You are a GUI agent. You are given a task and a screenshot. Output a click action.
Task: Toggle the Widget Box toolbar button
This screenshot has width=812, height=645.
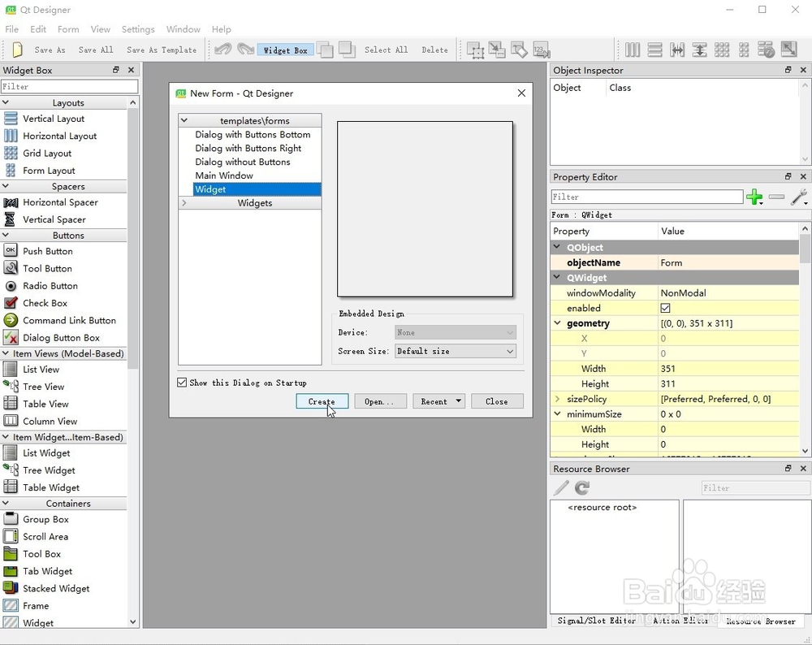click(285, 50)
